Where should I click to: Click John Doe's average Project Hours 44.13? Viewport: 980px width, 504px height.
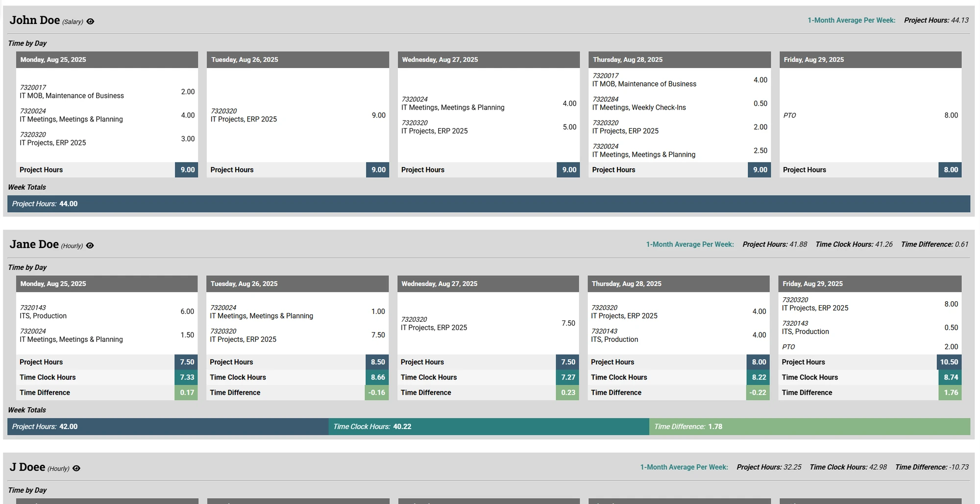point(936,21)
